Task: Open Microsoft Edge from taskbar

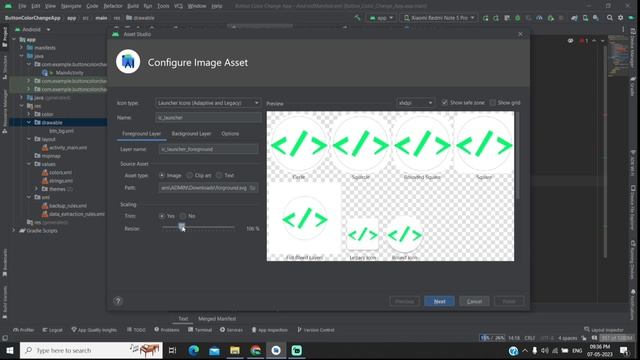Action: [194, 350]
